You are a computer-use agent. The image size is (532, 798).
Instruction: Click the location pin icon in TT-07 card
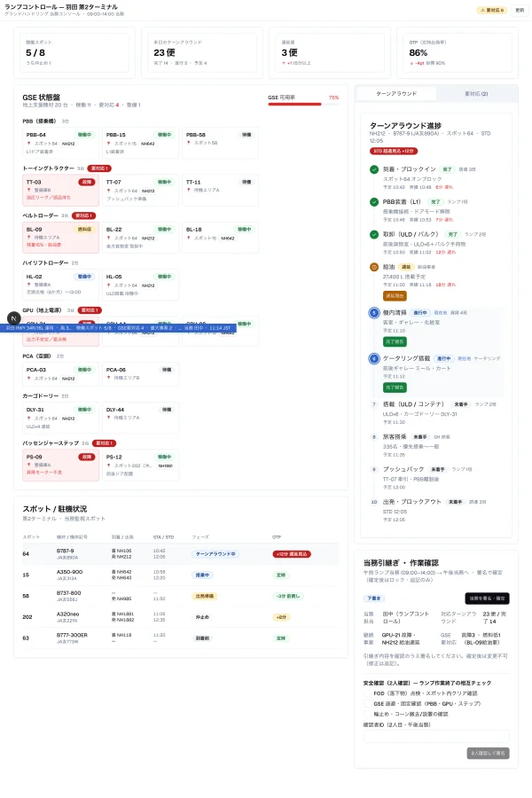click(x=108, y=191)
